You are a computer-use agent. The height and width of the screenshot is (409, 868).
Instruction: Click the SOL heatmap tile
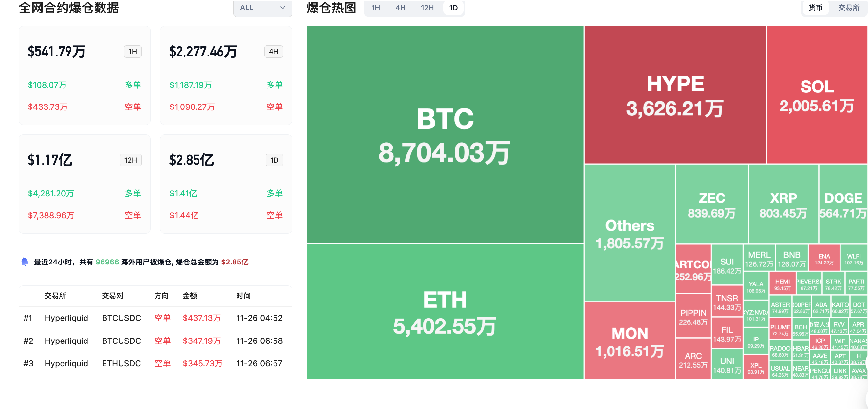(817, 95)
